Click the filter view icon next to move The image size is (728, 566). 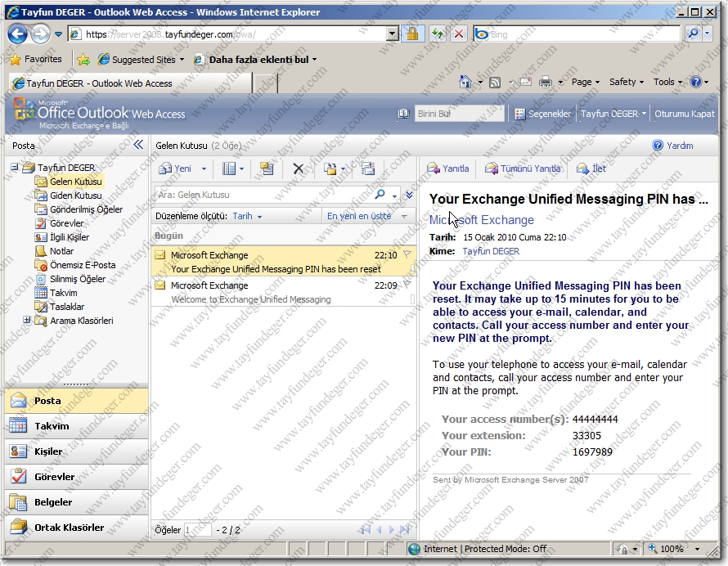368,168
